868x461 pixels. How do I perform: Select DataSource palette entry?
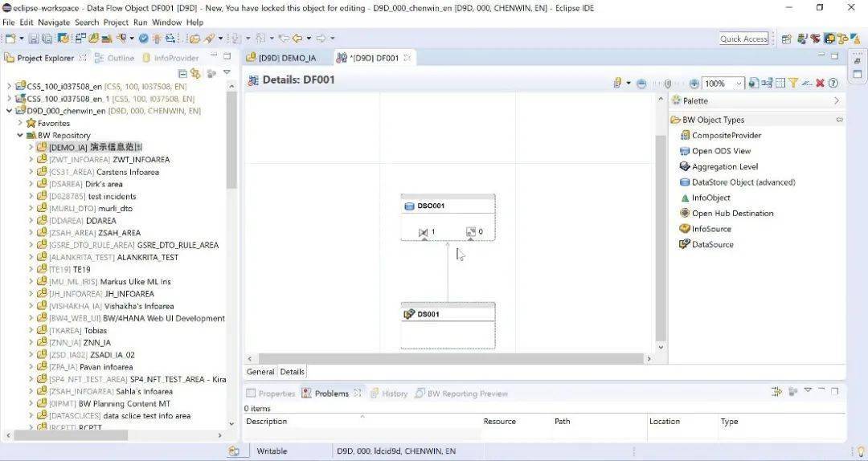(706, 244)
